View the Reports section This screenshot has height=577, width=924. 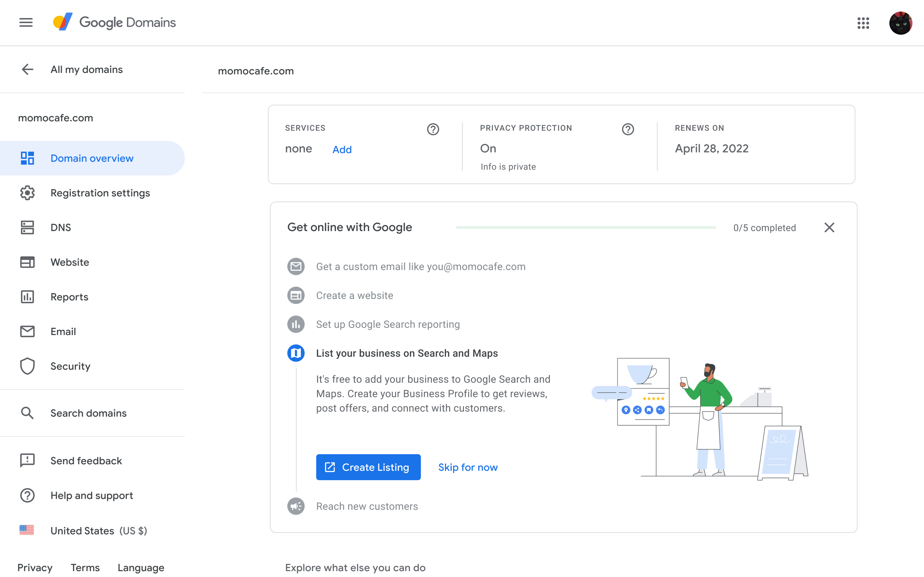[x=92, y=296]
